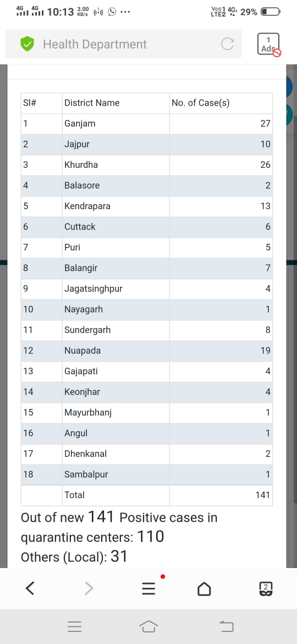
Task: Tap Android home navigation button
Action: [x=148, y=626]
